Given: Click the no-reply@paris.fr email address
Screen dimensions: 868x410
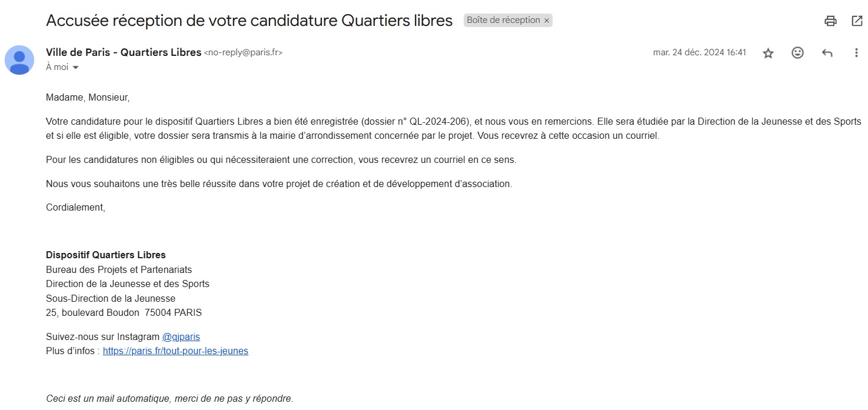Looking at the screenshot, I should point(243,53).
